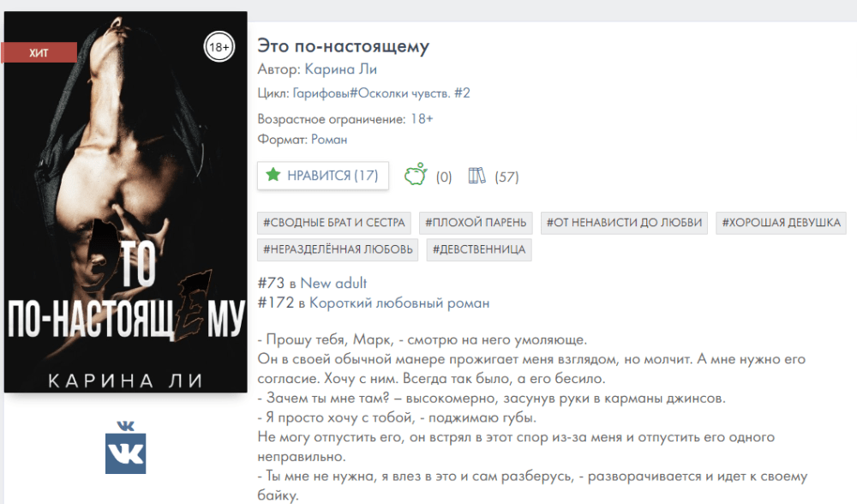Viewport: 857px width, 504px height.
Task: Click the red ХИТ ribbon label
Action: coord(39,52)
